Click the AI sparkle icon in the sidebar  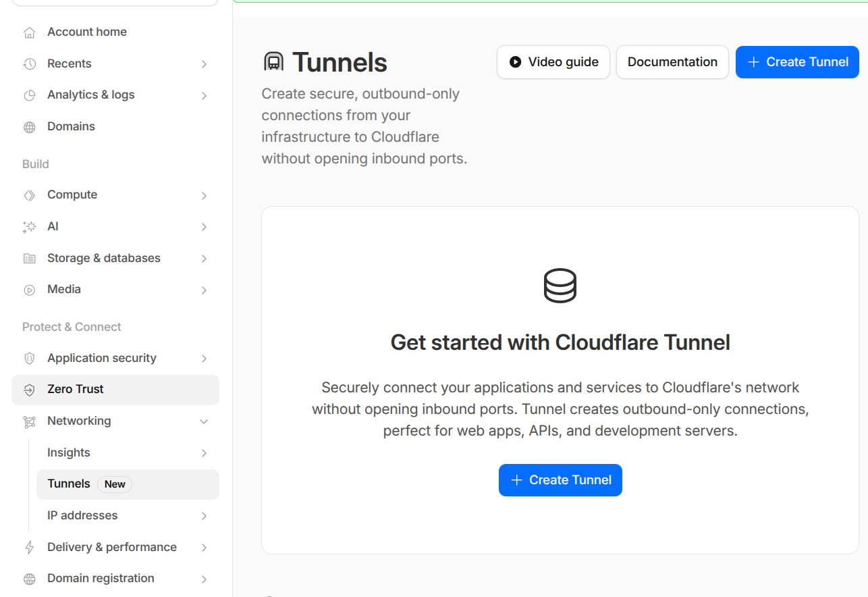click(x=30, y=226)
